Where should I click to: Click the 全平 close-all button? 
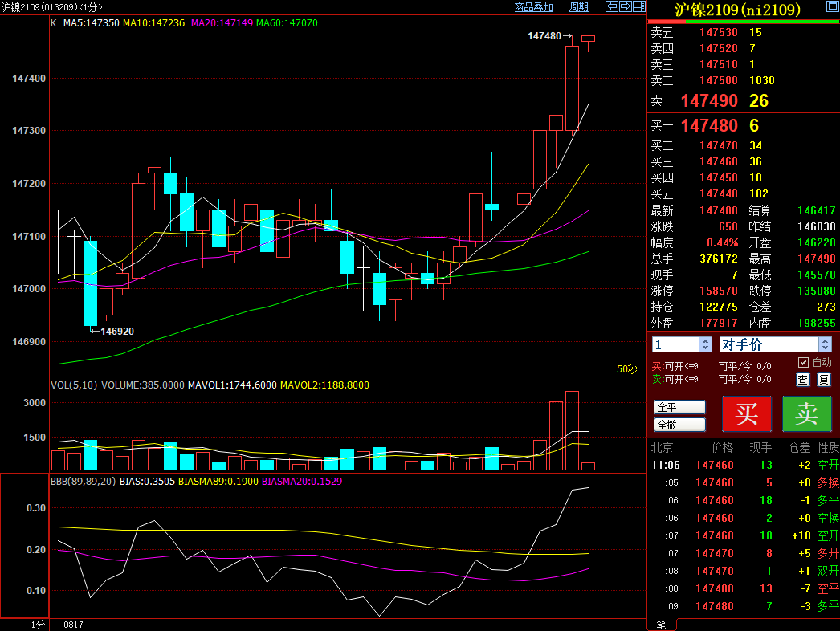[679, 407]
